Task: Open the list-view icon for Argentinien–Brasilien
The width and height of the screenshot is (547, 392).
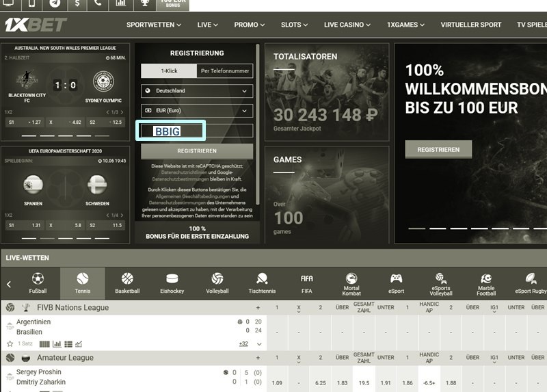Action: pos(68,344)
